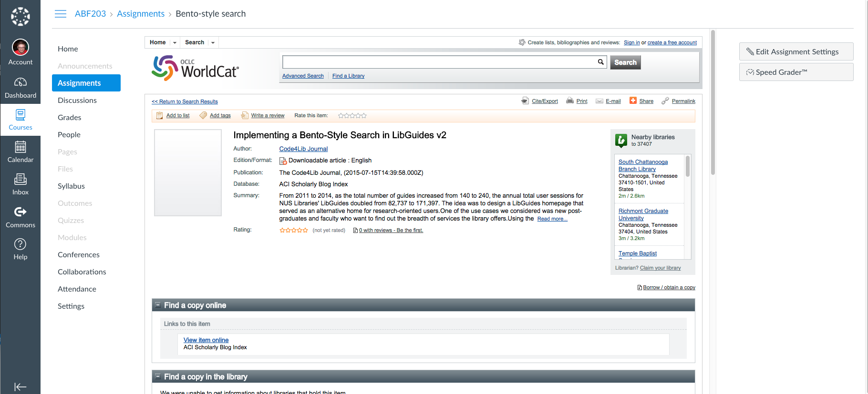Open Conferences in course navigation
This screenshot has height=394, width=868.
click(79, 254)
